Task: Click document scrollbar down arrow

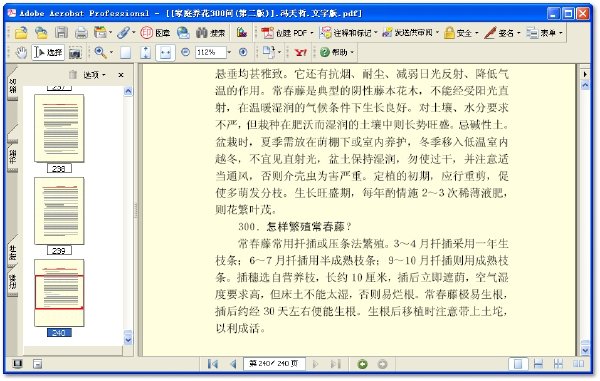Action: (x=585, y=350)
